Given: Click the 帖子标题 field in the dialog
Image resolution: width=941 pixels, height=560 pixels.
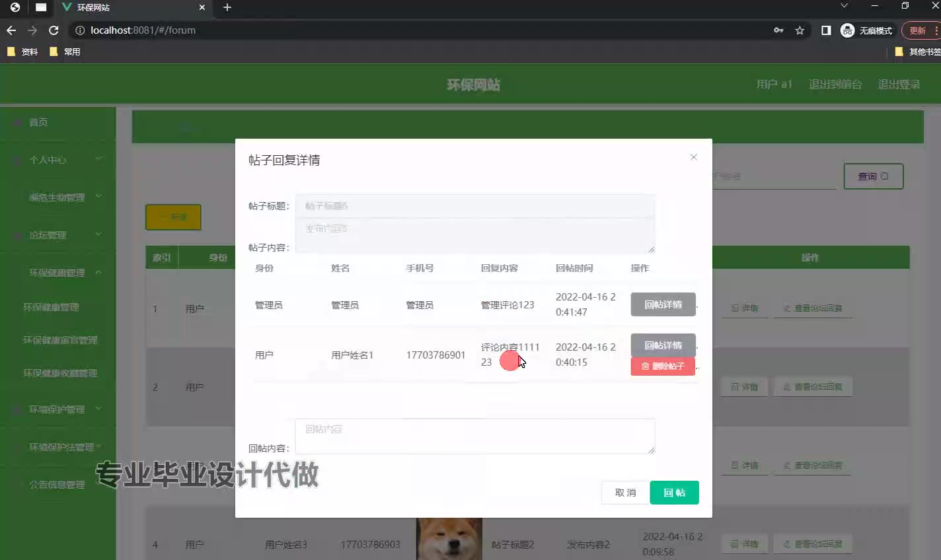Looking at the screenshot, I should coord(474,206).
